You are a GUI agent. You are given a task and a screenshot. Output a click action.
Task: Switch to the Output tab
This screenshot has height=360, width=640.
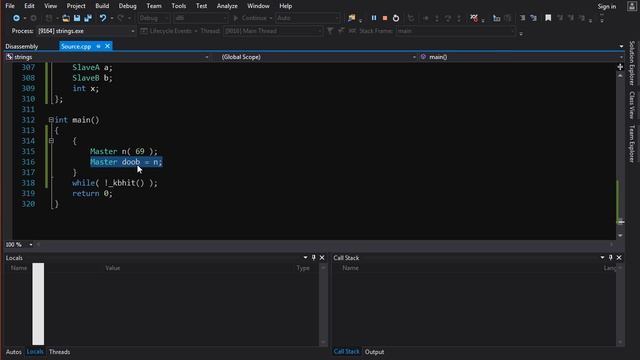click(x=374, y=352)
